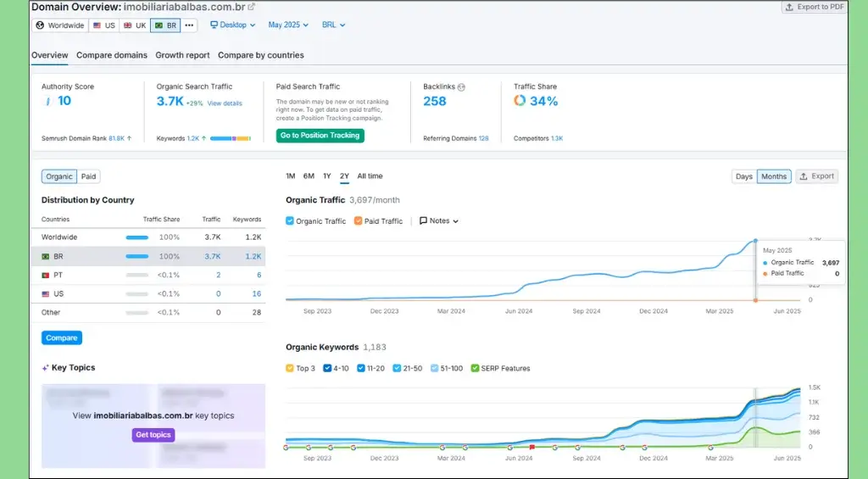868x479 pixels.
Task: Open the Desktop device dropdown
Action: click(x=232, y=25)
